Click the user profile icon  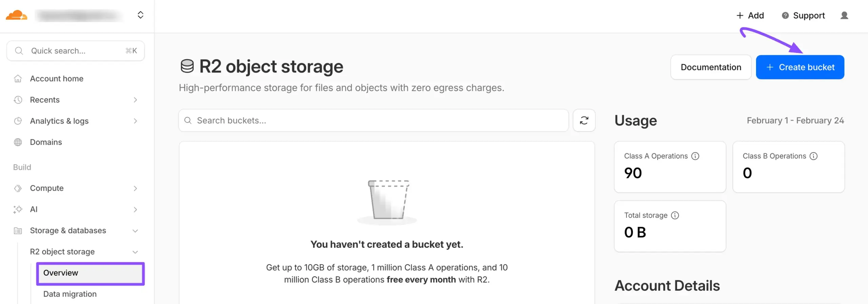[844, 16]
